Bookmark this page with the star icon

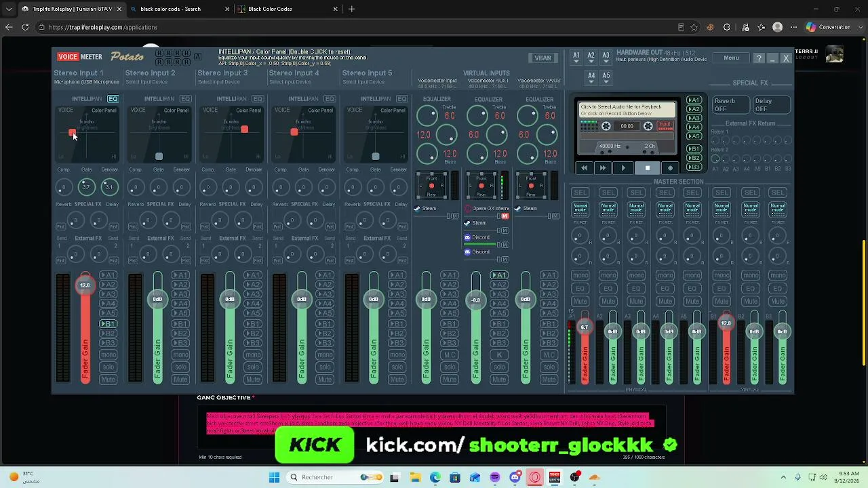pyautogui.click(x=694, y=27)
